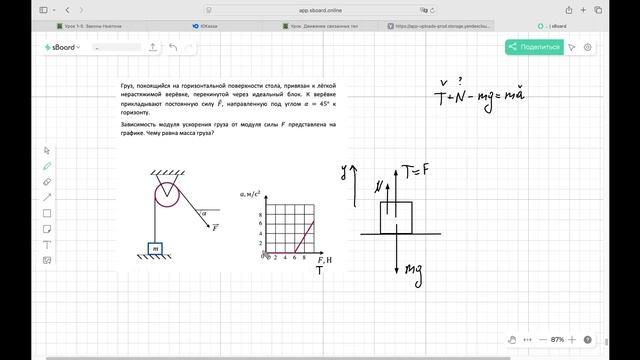
Task: Open the sBoard logo menu
Action: coord(62,47)
